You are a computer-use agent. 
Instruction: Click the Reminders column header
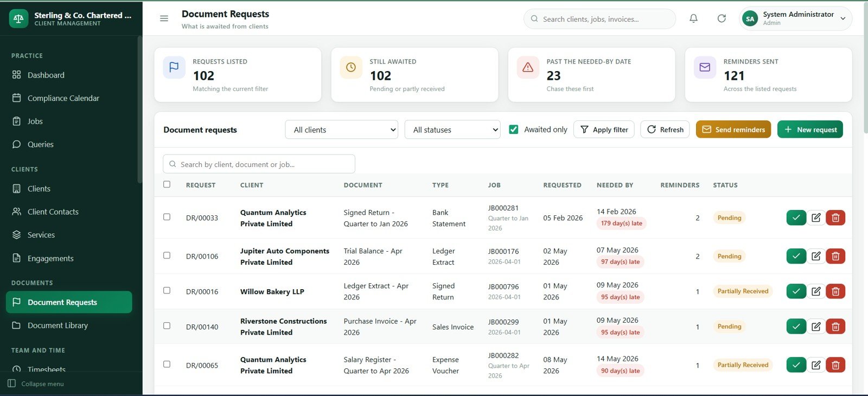coord(680,185)
